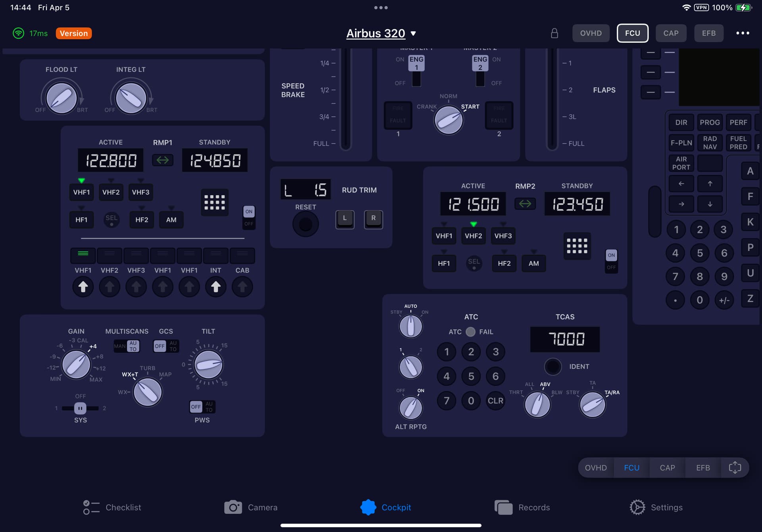Image resolution: width=762 pixels, height=532 pixels.
Task: Click the SYS 1/2 slider switch
Action: pyautogui.click(x=80, y=408)
